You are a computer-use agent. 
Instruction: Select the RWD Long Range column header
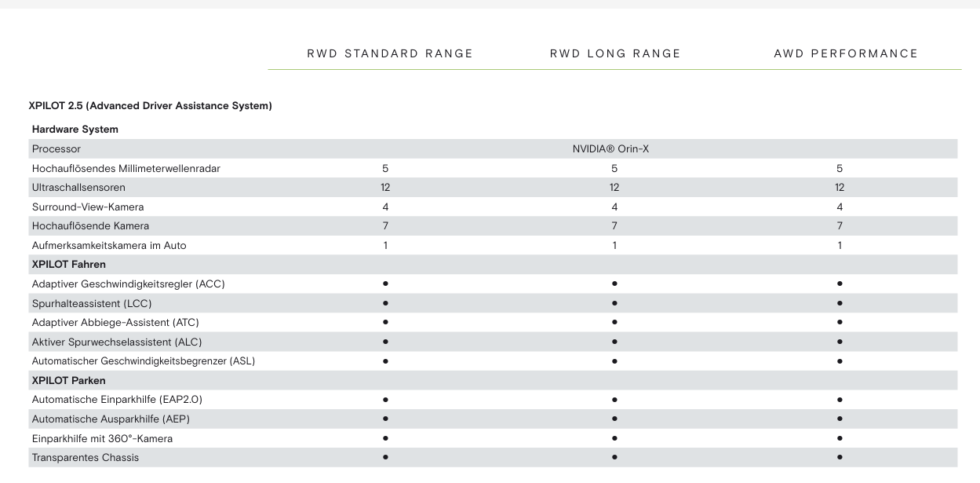615,54
